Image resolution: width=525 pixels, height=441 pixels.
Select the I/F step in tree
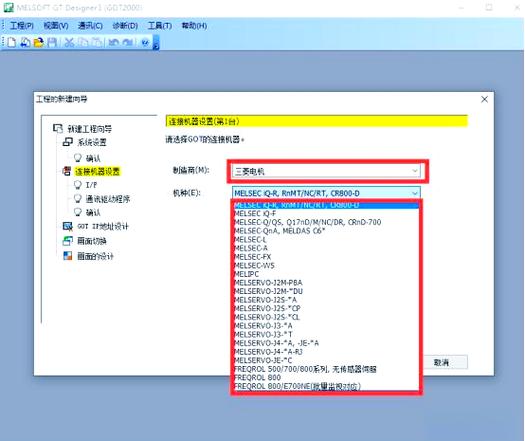(91, 185)
